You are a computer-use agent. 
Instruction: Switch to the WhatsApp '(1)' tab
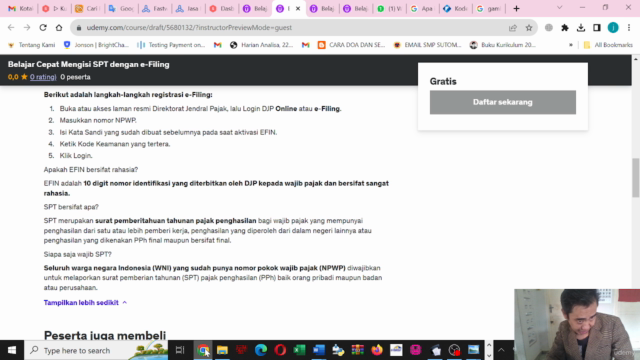point(389,9)
